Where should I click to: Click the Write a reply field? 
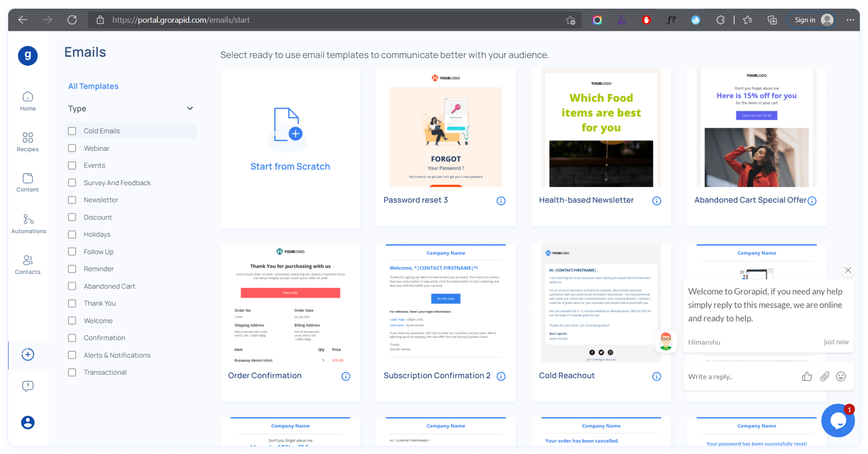(x=738, y=377)
